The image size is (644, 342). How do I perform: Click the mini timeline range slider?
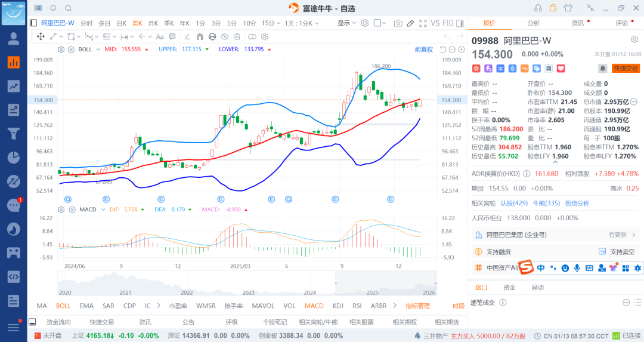click(386, 283)
